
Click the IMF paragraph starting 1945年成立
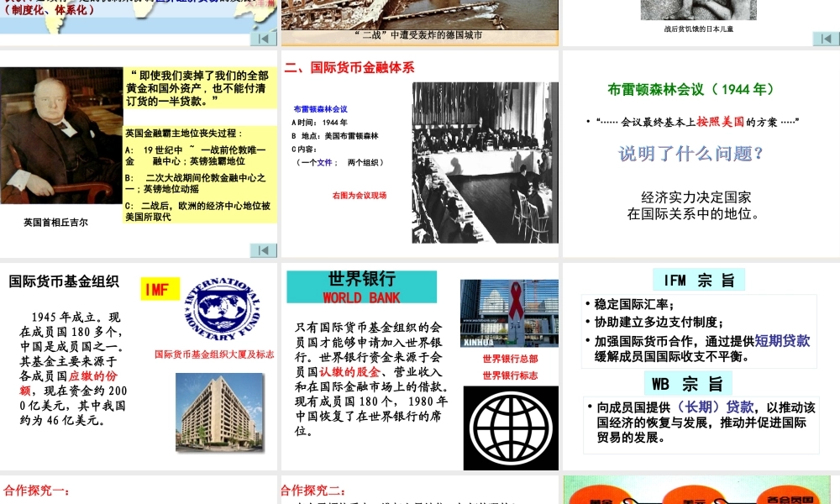pos(72,369)
